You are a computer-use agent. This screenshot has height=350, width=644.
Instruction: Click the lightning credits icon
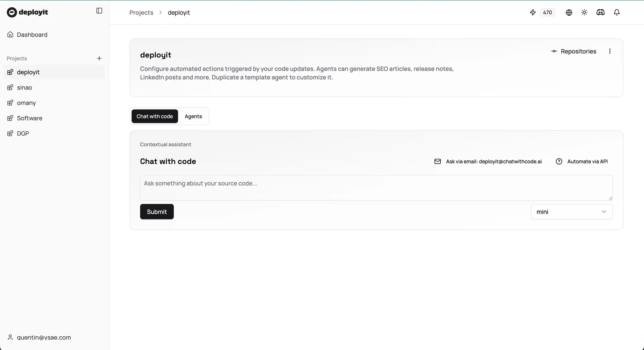tap(533, 12)
